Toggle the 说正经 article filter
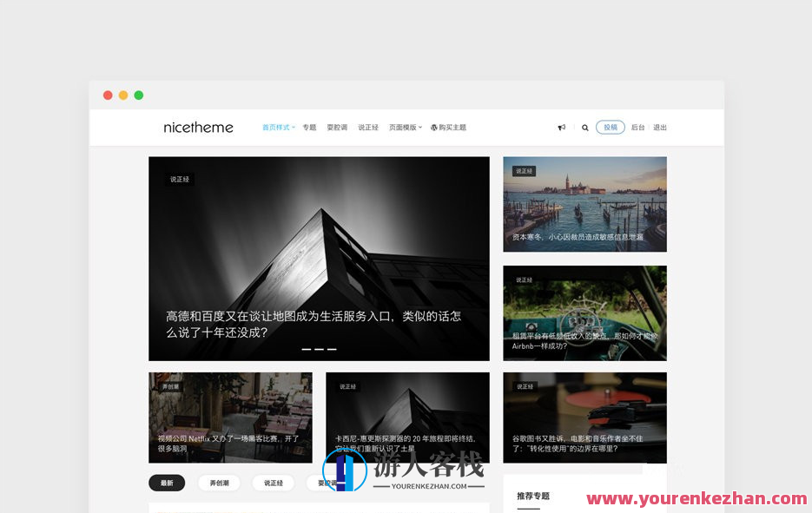 pos(273,483)
